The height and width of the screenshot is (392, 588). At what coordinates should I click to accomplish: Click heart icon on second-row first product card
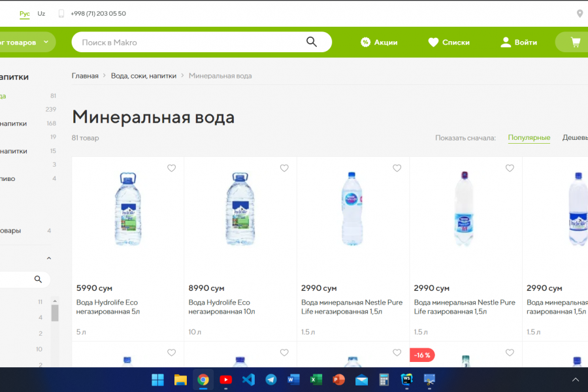[x=171, y=353]
